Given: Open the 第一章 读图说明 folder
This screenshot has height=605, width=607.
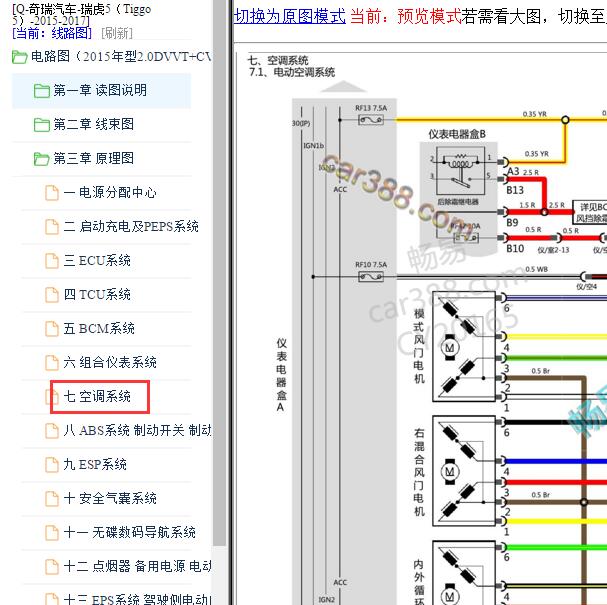Looking at the screenshot, I should click(x=100, y=90).
